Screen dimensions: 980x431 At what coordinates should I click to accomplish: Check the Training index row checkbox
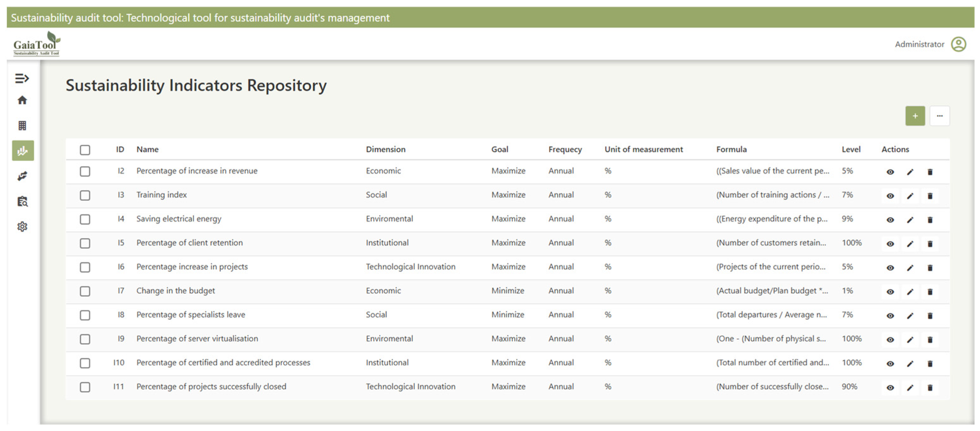click(x=85, y=195)
